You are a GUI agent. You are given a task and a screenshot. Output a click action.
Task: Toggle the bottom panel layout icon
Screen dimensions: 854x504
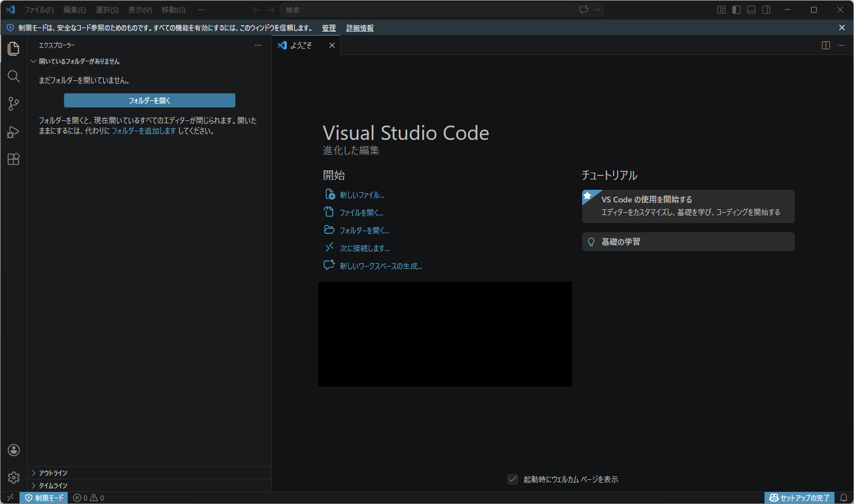751,10
